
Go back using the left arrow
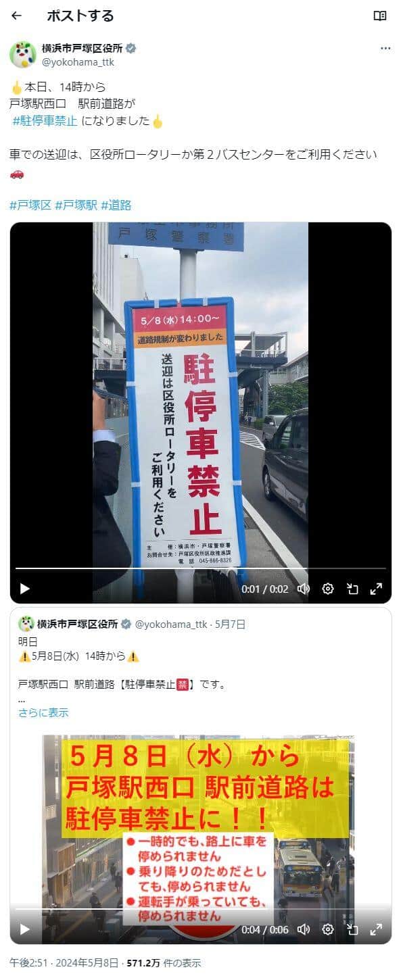click(17, 16)
